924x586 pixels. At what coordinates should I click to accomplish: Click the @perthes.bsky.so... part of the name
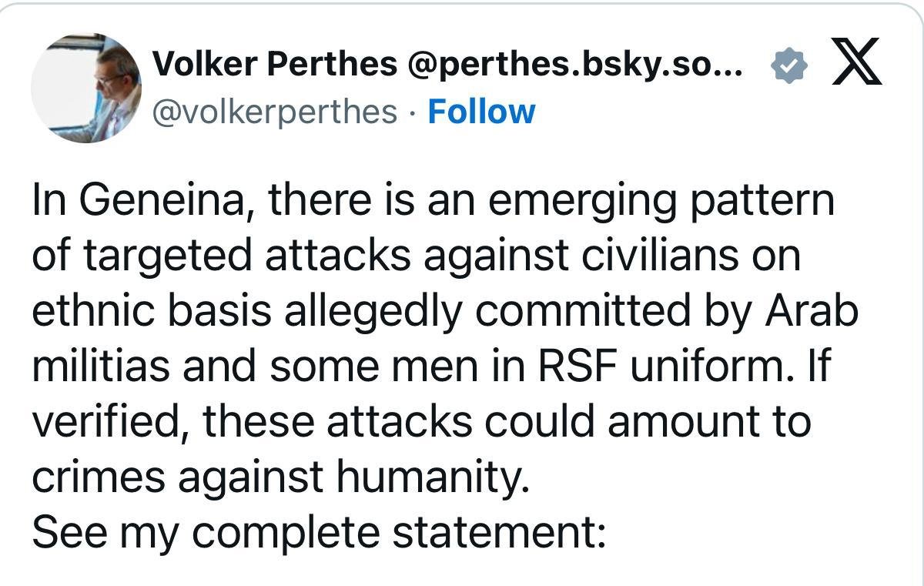click(574, 66)
